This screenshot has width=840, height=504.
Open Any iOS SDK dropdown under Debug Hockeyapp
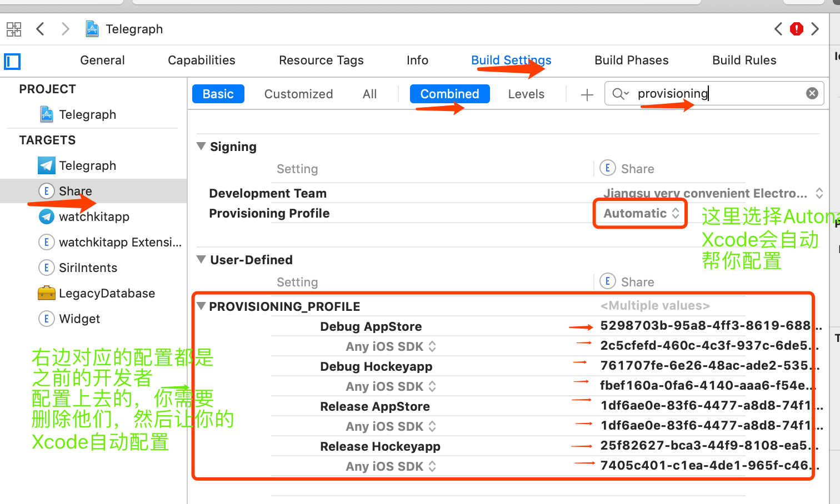point(391,386)
